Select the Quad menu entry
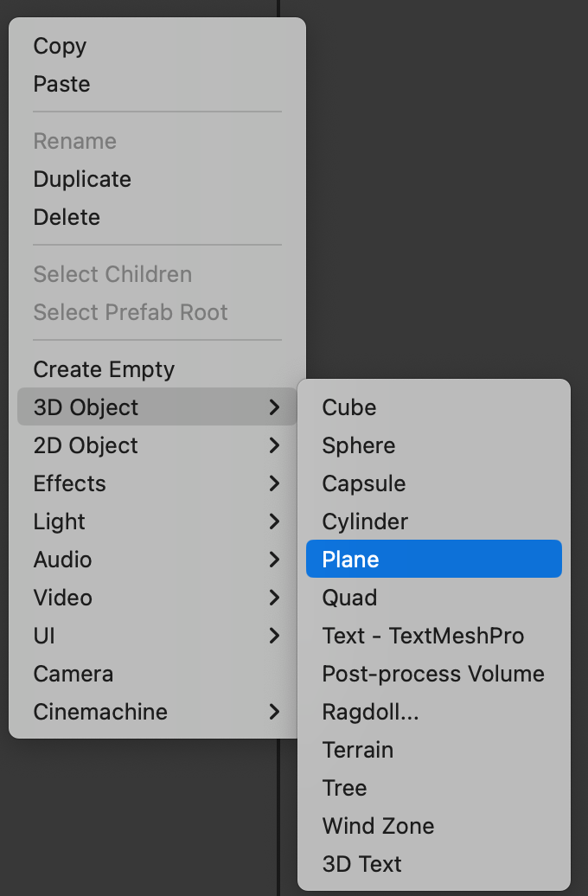The image size is (588, 896). point(434,597)
